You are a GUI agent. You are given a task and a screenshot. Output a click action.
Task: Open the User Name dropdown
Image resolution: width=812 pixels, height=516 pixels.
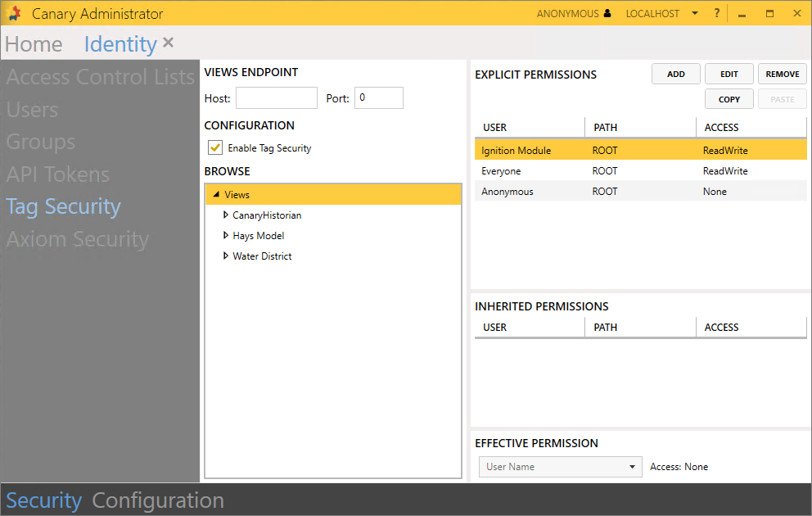click(x=559, y=467)
